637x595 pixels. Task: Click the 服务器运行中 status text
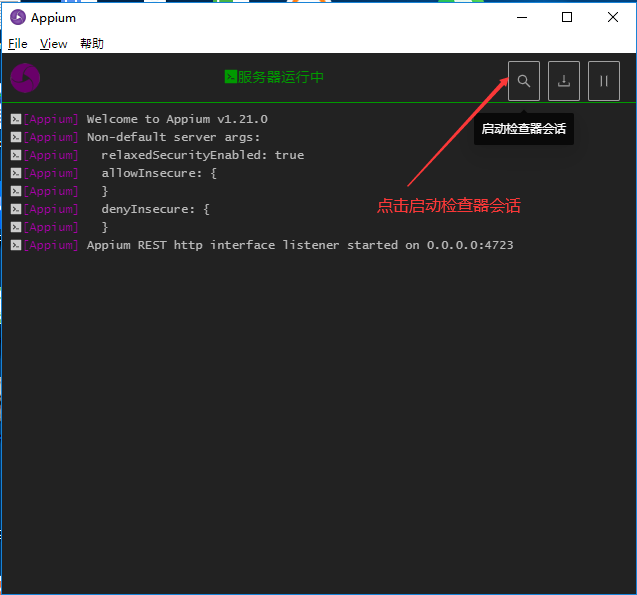[280, 77]
